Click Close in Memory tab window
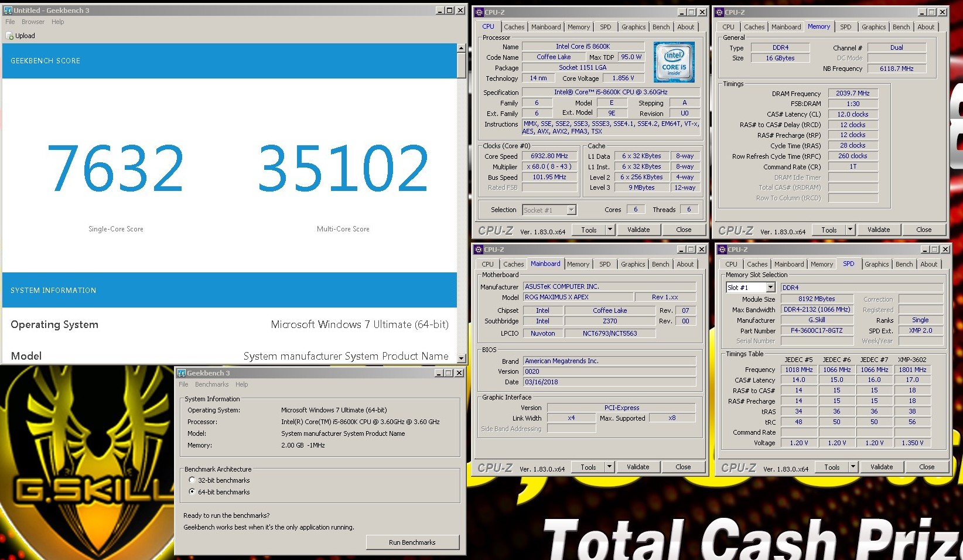 coord(924,230)
